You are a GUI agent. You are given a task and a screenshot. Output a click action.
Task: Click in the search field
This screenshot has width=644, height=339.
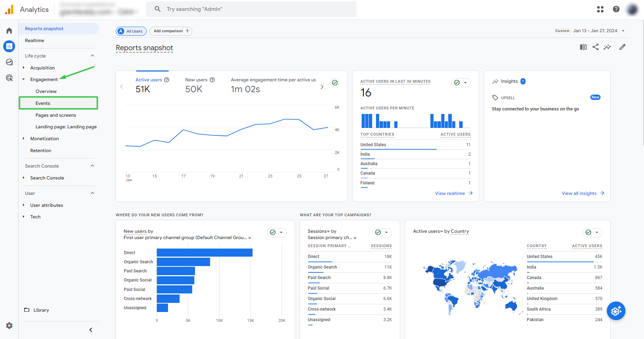pyautogui.click(x=251, y=9)
